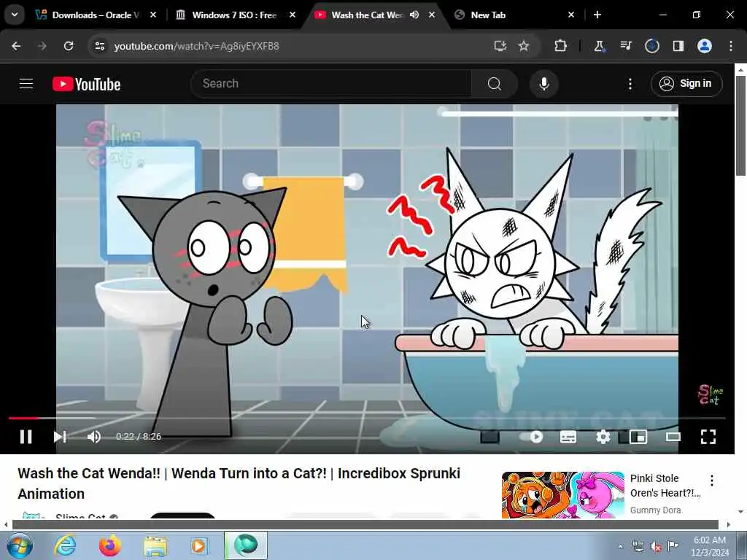Open the tab search dropdown arrow
Viewport: 747px width, 560px height.
tap(15, 15)
